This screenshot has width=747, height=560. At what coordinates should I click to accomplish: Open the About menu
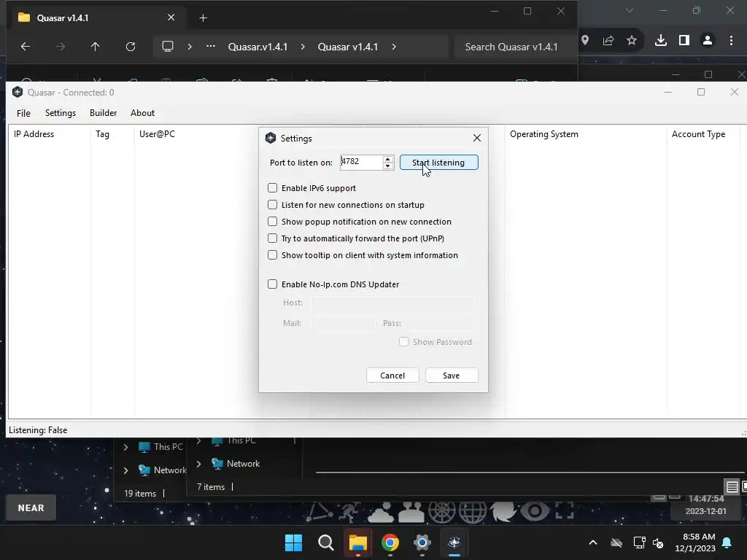click(x=142, y=113)
